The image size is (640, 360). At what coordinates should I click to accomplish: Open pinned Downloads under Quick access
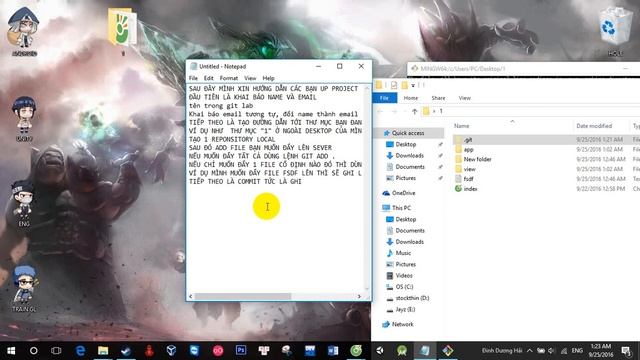pos(409,156)
